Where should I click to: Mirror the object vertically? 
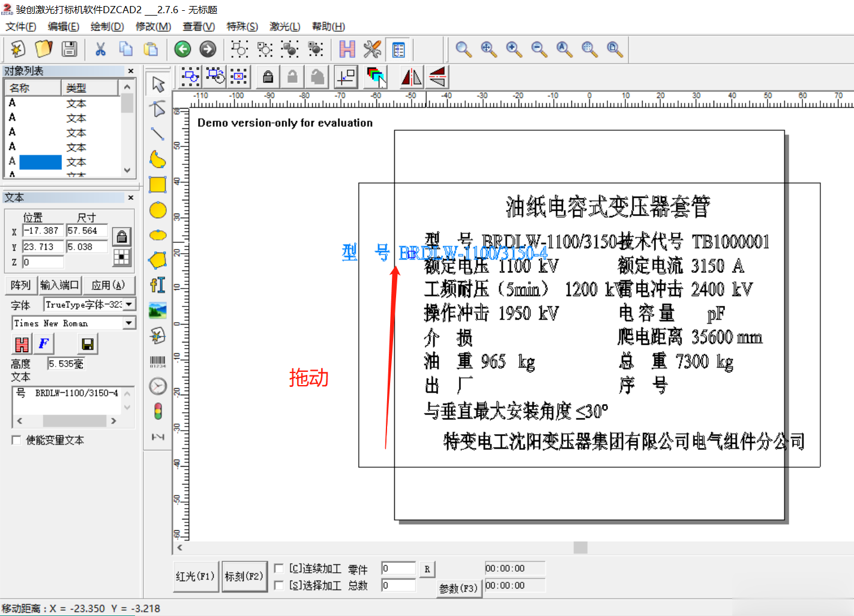pyautogui.click(x=438, y=77)
